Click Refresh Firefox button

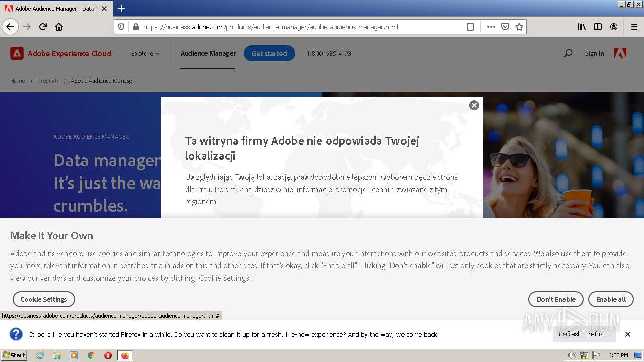click(584, 334)
